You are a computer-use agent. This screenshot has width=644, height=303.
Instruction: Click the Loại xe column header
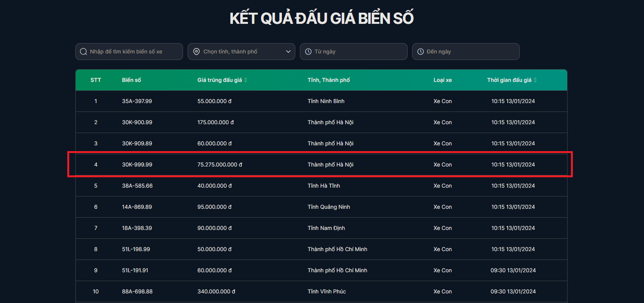(x=443, y=80)
